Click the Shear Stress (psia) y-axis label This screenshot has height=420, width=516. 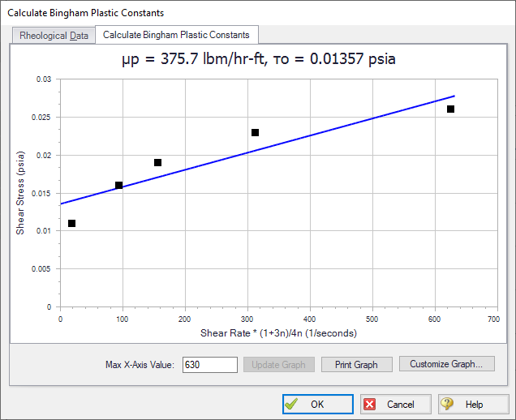[x=20, y=193]
